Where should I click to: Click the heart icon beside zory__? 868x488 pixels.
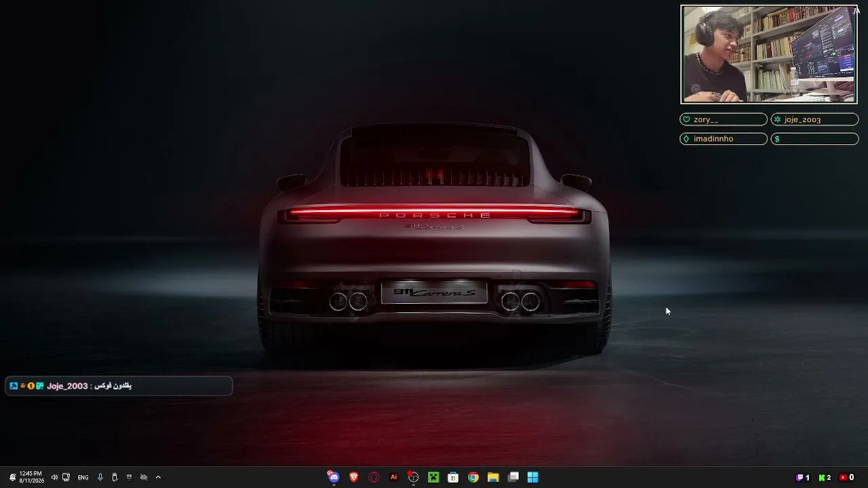[686, 119]
